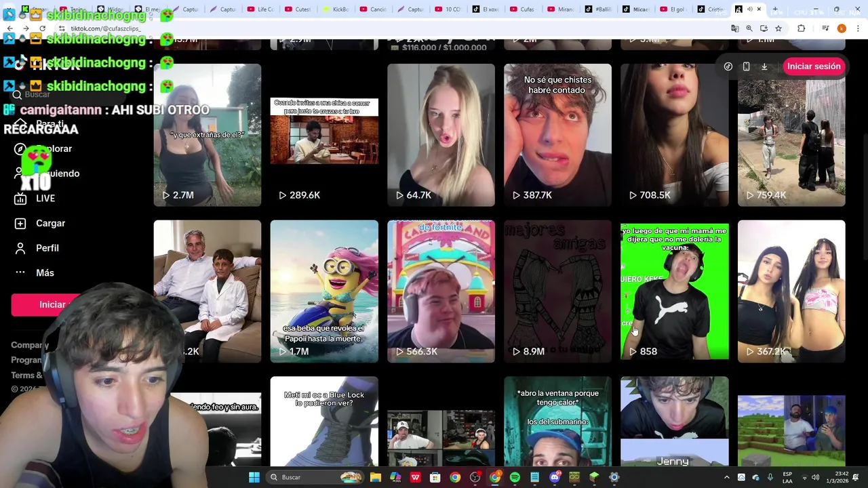Open the Settings gear on the taskbar
This screenshot has width=868, height=488.
pyautogui.click(x=614, y=477)
